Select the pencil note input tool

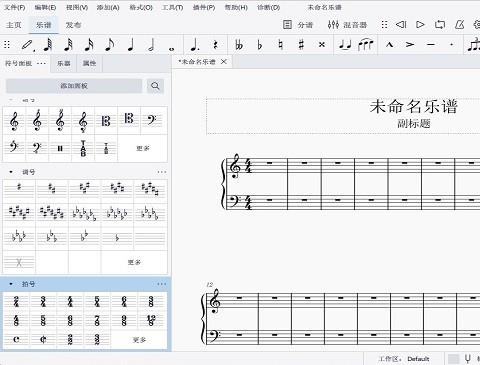[x=27, y=45]
